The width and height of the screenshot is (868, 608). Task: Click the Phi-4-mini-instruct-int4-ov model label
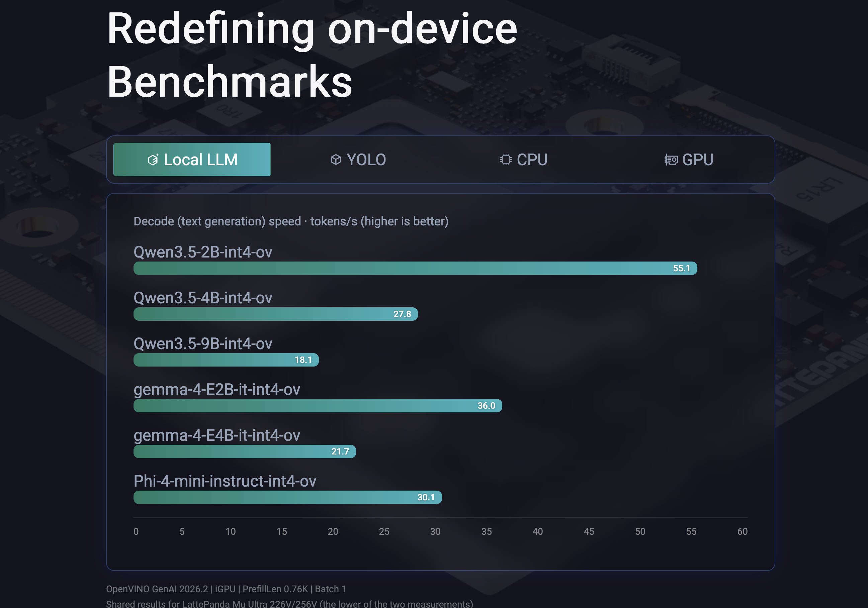click(x=225, y=481)
